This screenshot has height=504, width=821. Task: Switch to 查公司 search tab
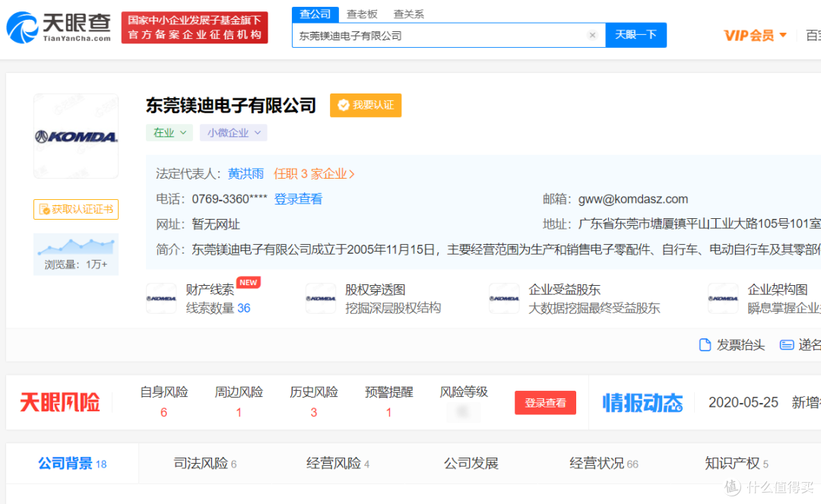pyautogui.click(x=315, y=14)
